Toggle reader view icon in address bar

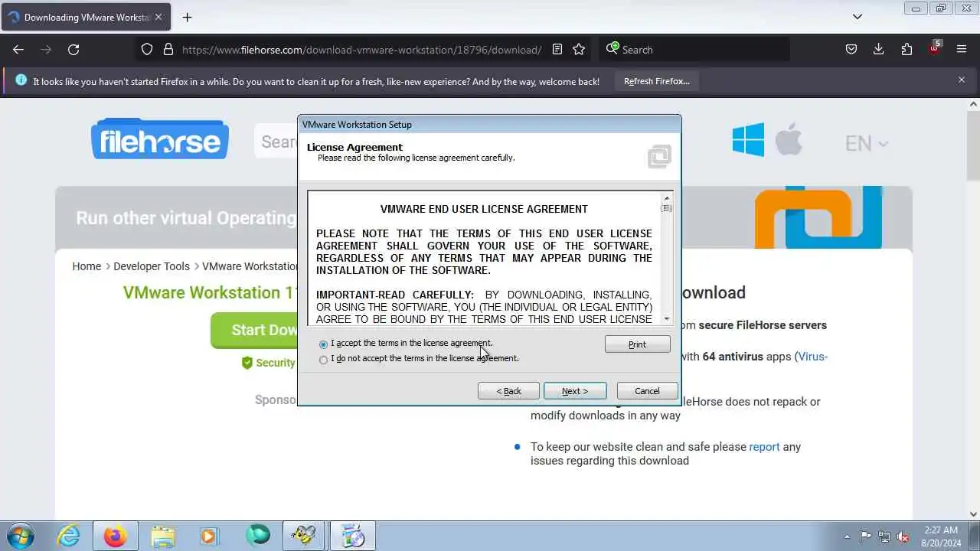(557, 49)
